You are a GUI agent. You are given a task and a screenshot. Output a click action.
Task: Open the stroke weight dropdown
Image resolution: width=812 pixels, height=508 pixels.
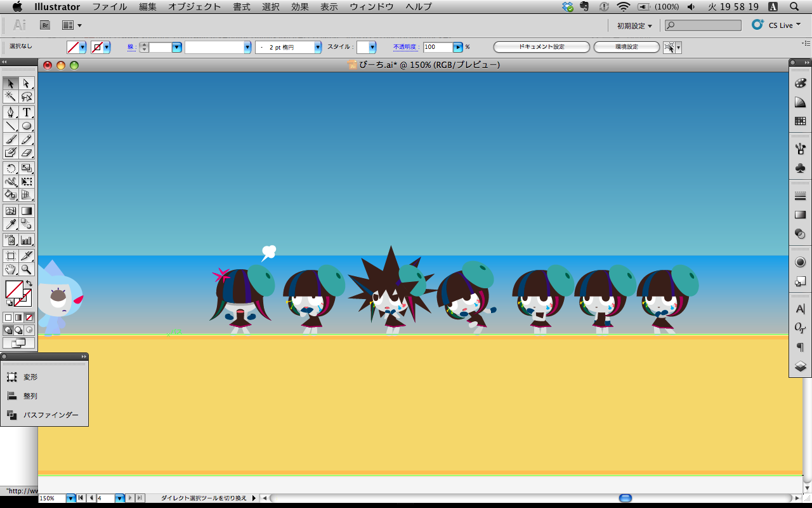[x=176, y=47]
